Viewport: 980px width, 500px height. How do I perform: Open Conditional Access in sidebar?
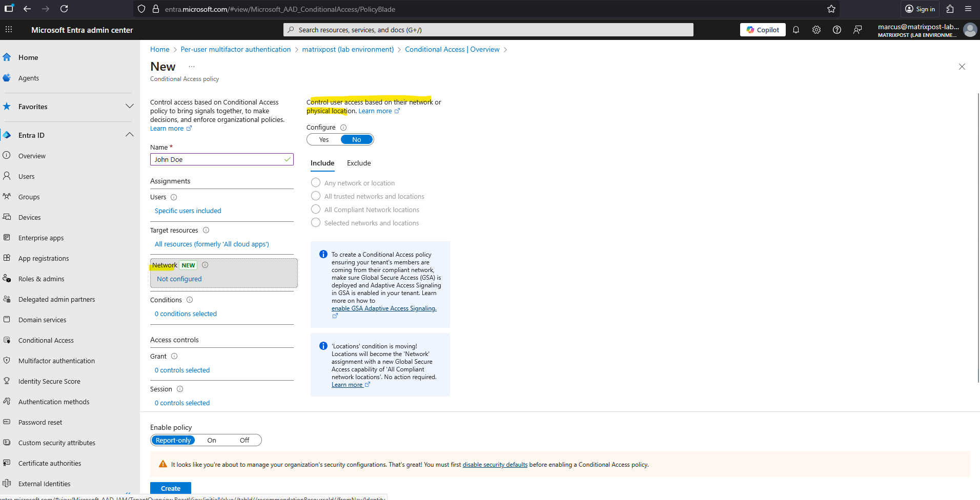click(46, 340)
